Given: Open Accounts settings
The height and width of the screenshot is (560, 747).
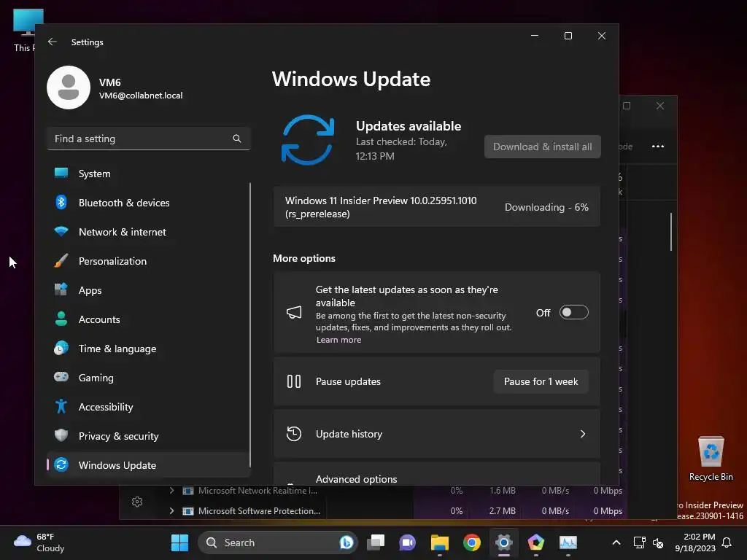Looking at the screenshot, I should click(x=149, y=319).
